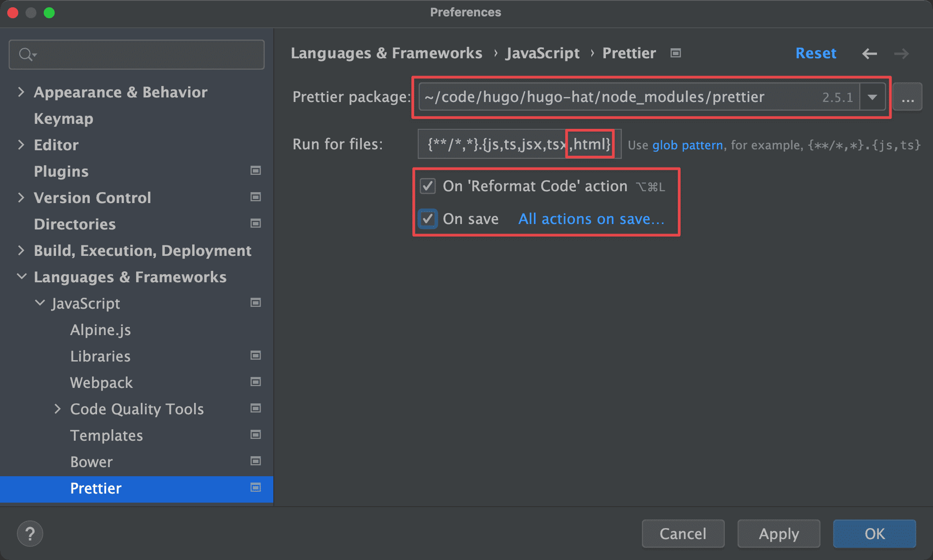Click the project icon after Prettier breadcrumb
933x560 pixels.
point(676,53)
